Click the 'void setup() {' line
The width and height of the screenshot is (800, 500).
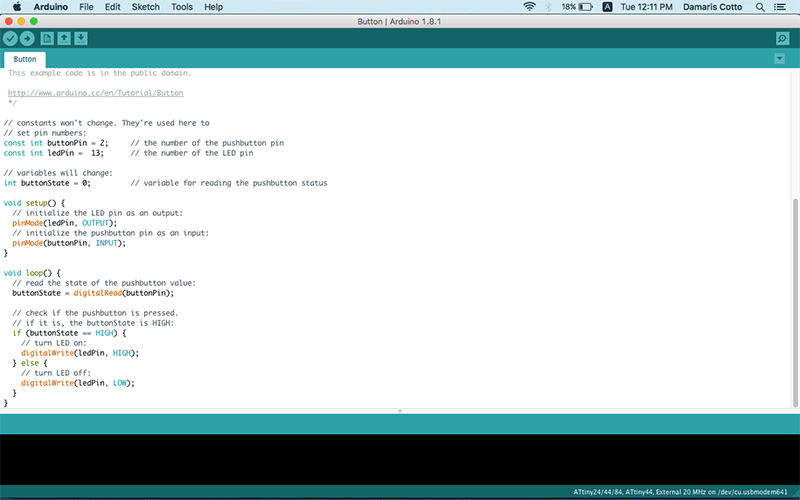point(34,203)
